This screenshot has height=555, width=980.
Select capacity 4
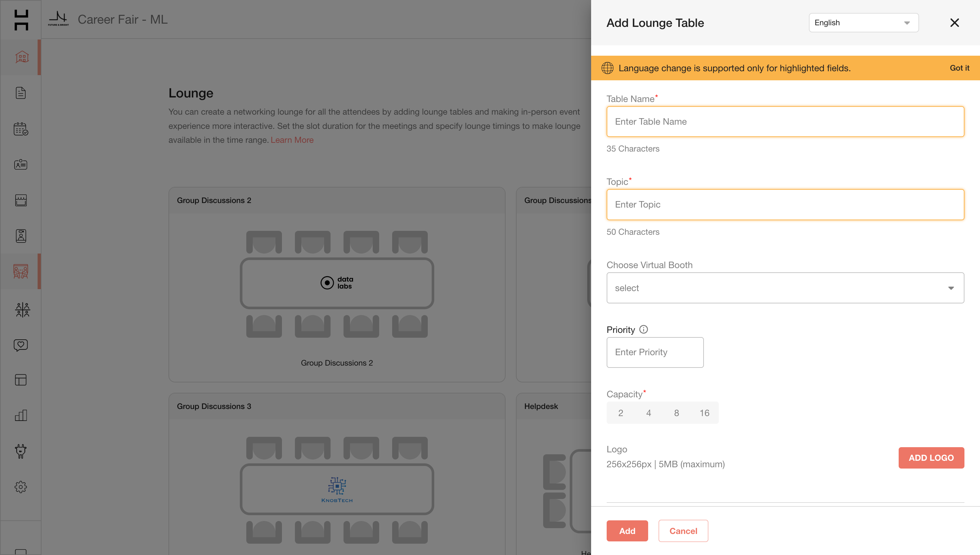point(648,413)
